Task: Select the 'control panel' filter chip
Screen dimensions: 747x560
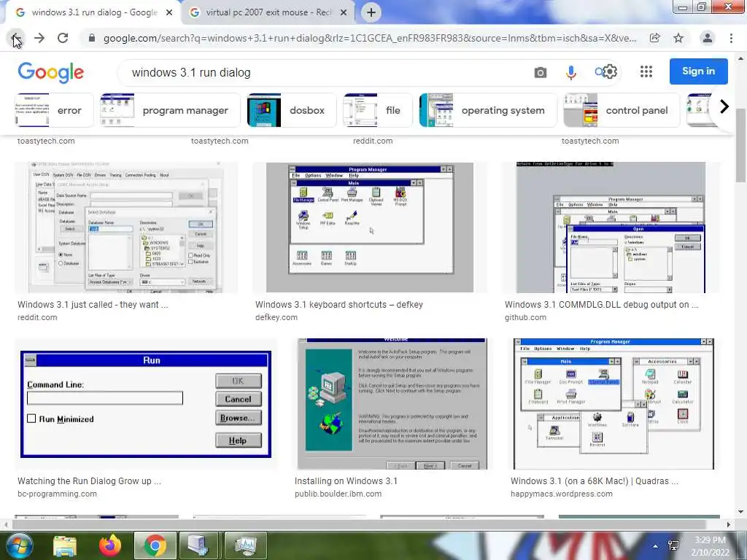Action: 622,111
